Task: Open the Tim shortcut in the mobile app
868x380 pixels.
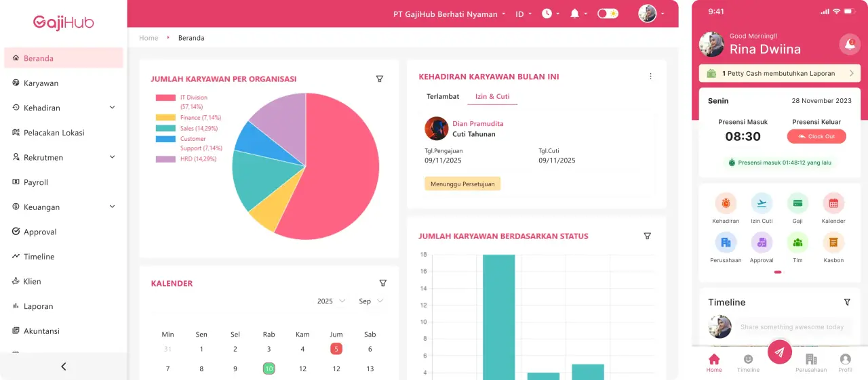Action: (x=797, y=248)
